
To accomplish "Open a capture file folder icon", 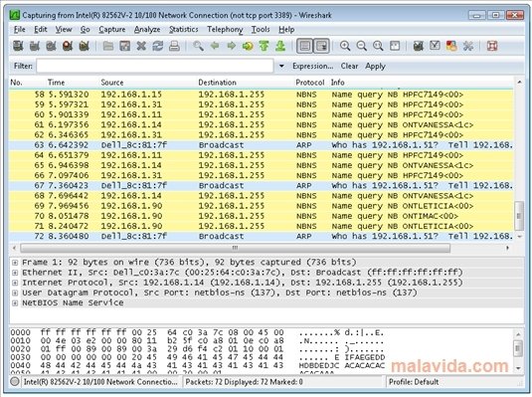I will click(x=108, y=46).
